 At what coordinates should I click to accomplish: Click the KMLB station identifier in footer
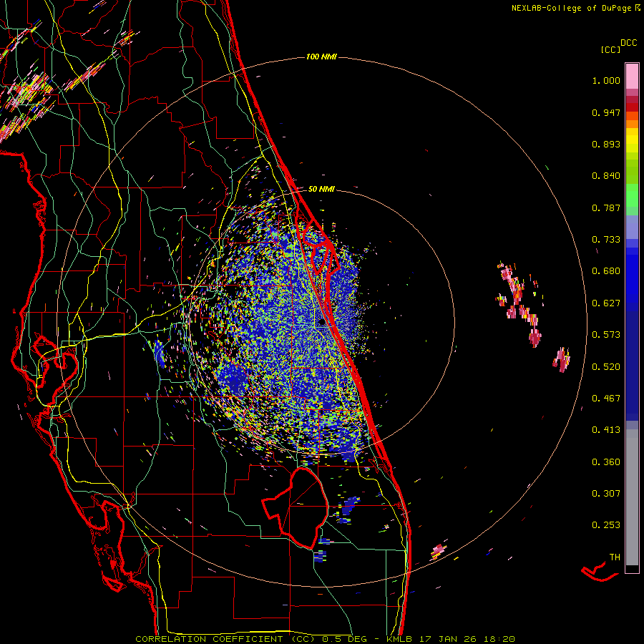[x=399, y=639]
